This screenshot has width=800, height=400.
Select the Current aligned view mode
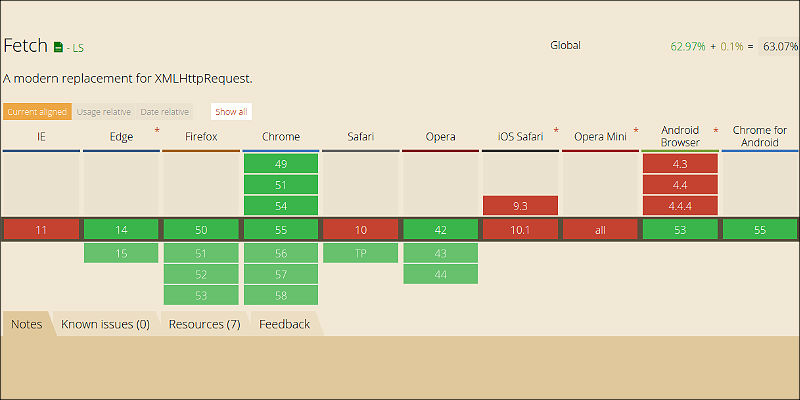tap(37, 112)
